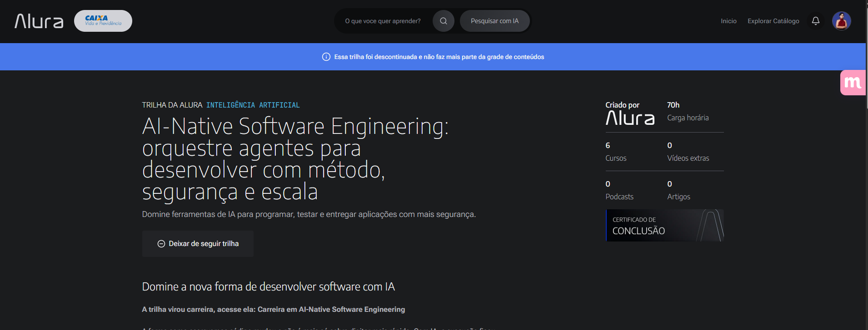Open the Caixa Vida e Previdência badge
Image resolution: width=868 pixels, height=330 pixels.
103,21
